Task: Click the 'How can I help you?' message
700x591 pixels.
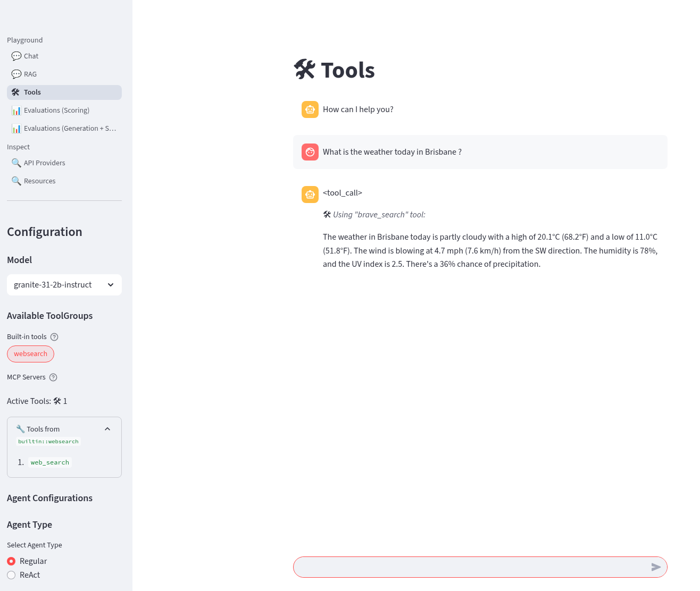Action: coord(358,109)
